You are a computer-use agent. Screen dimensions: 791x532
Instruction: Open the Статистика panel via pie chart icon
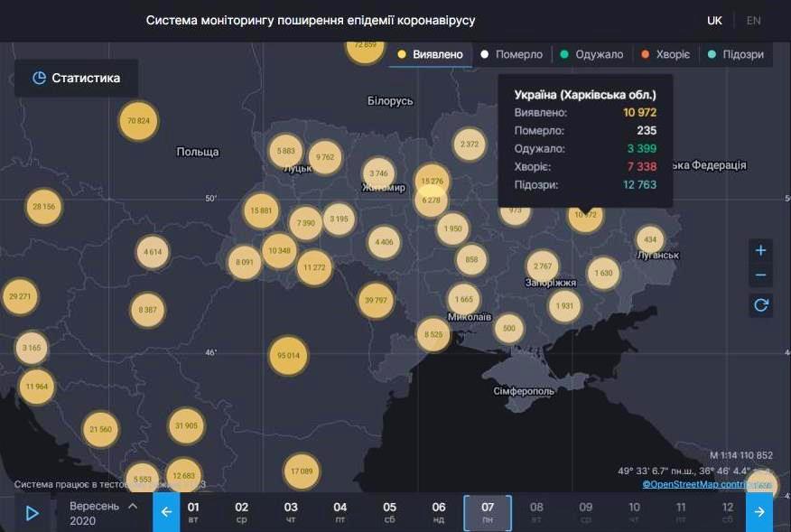(38, 78)
